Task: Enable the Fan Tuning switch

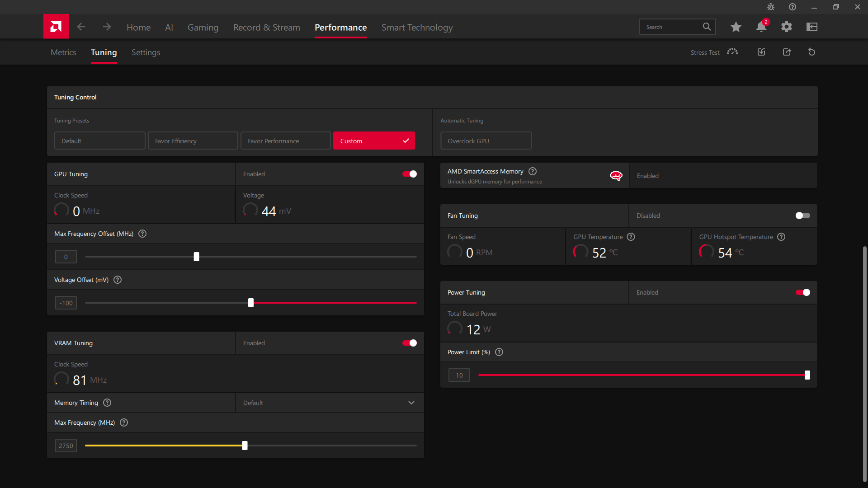Action: [x=803, y=216]
